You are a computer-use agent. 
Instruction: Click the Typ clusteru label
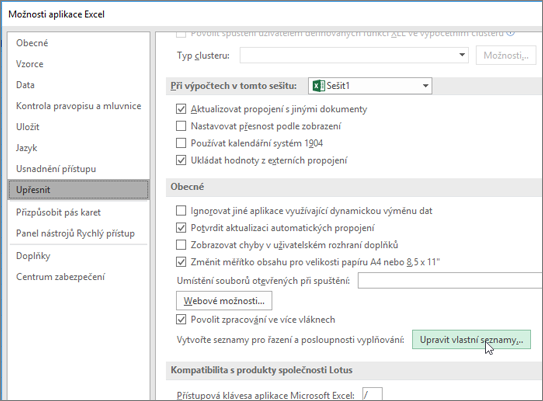203,55
